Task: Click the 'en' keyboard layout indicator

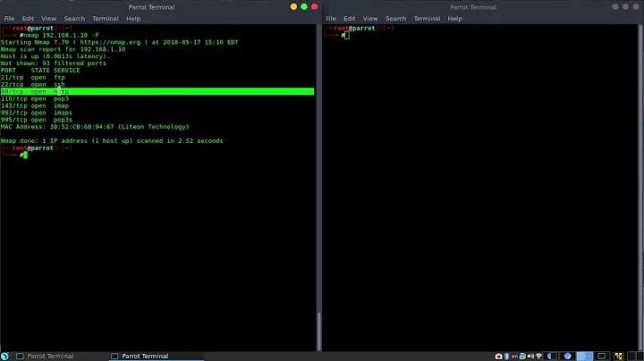Action: coord(514,356)
